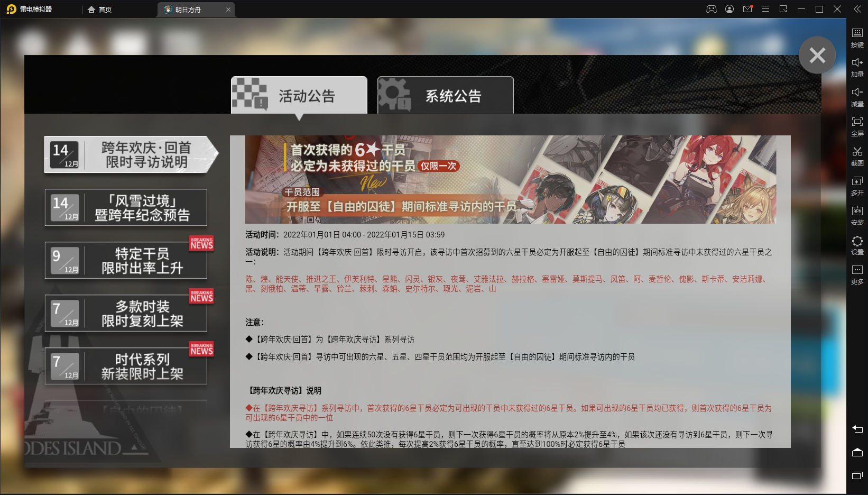Click the 活动时间 date range text
The image size is (868, 495).
pyautogui.click(x=364, y=235)
